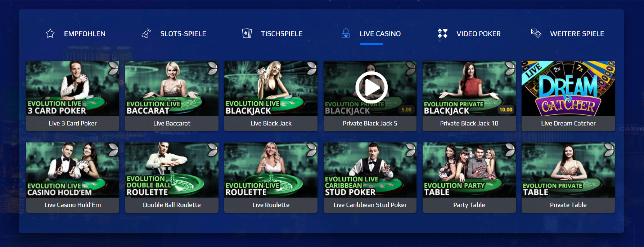
Task: Click the playing cards icon for Tischspiele
Action: (x=247, y=34)
